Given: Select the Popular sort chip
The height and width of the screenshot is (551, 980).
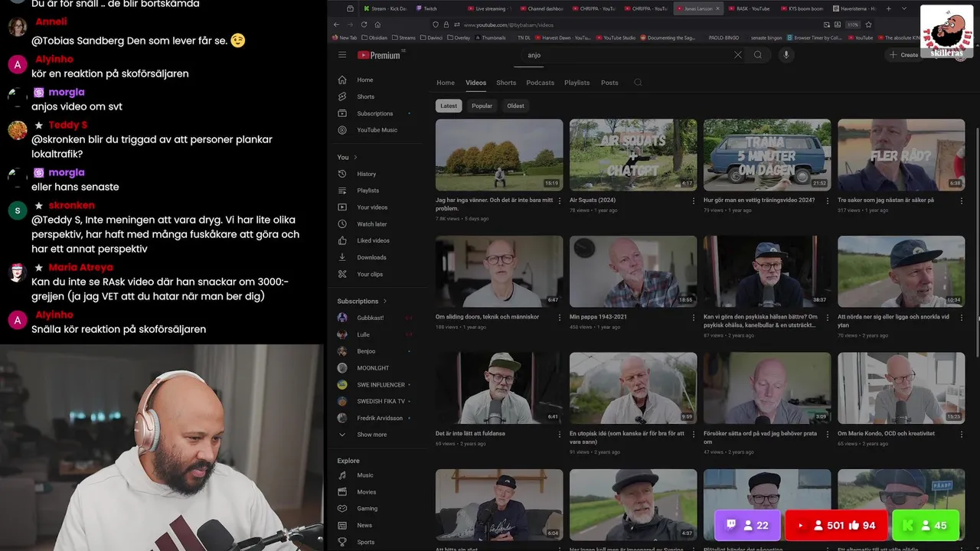Looking at the screenshot, I should point(482,106).
